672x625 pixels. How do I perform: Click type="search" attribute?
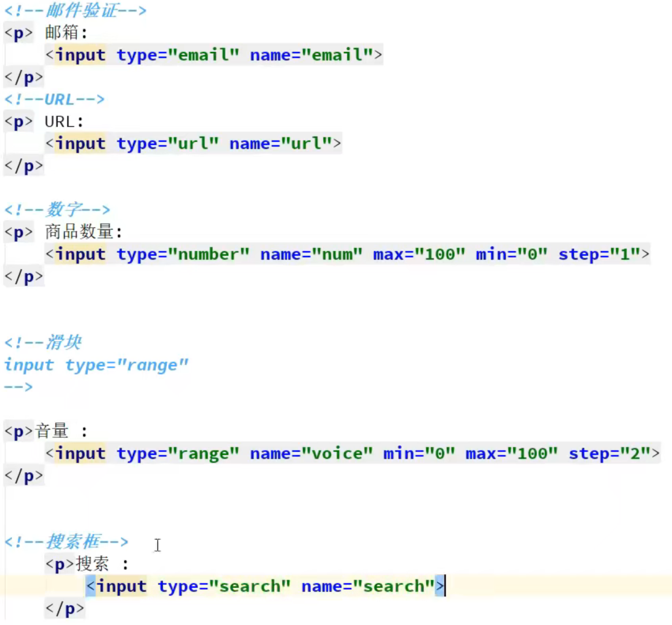click(224, 586)
